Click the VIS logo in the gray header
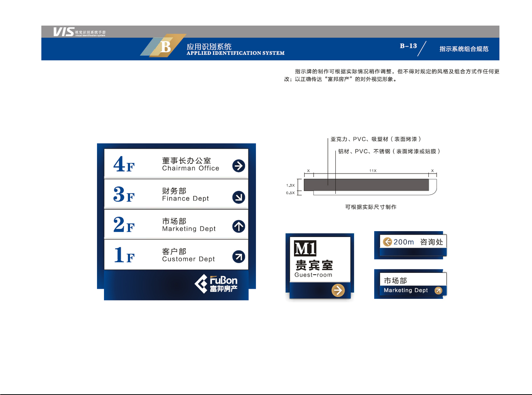The height and width of the screenshot is (395, 532). tap(63, 32)
